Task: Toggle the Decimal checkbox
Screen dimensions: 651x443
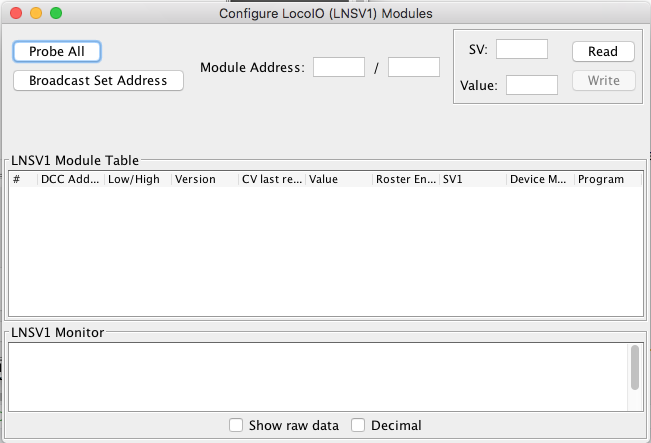Action: pyautogui.click(x=358, y=425)
